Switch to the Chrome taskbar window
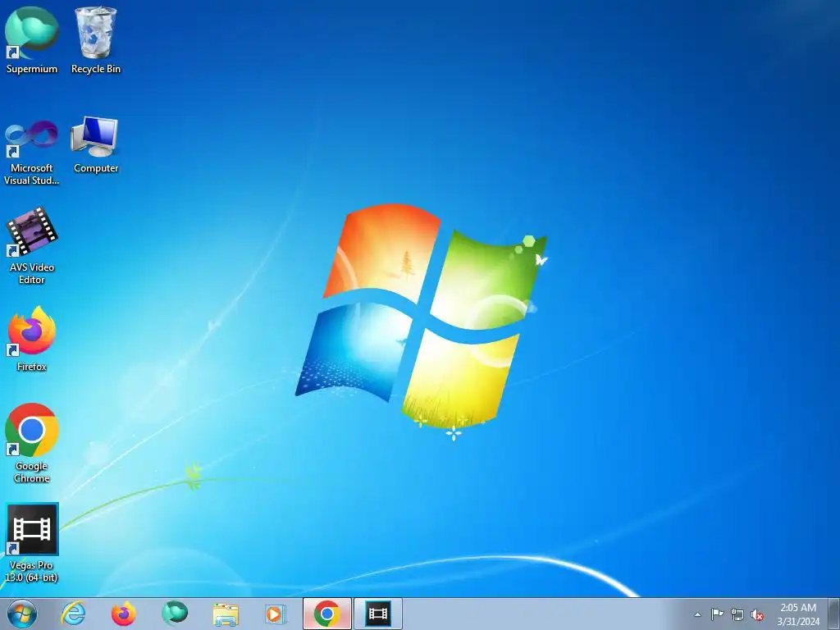The image size is (840, 630). click(x=326, y=614)
